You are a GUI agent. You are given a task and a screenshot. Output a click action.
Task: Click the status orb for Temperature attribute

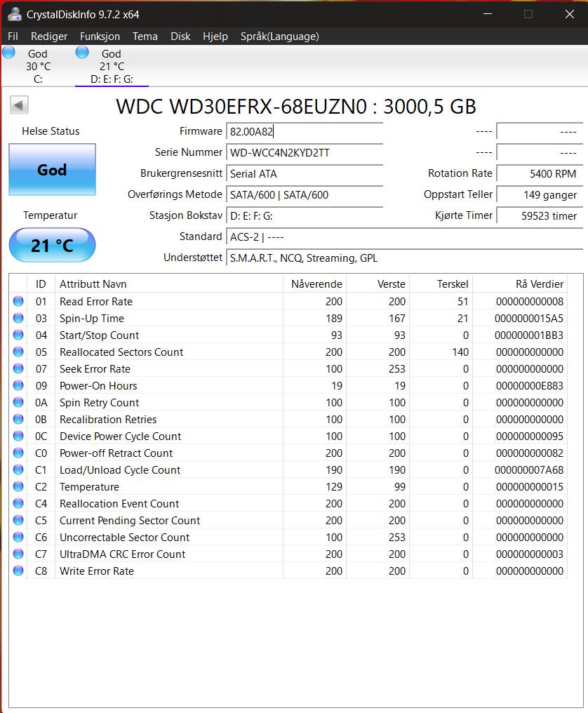click(x=18, y=486)
